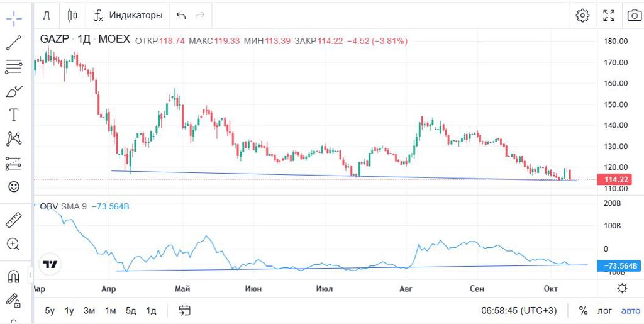Open the Индикаторы indicators dialog
The height and width of the screenshot is (324, 644).
[x=128, y=15]
